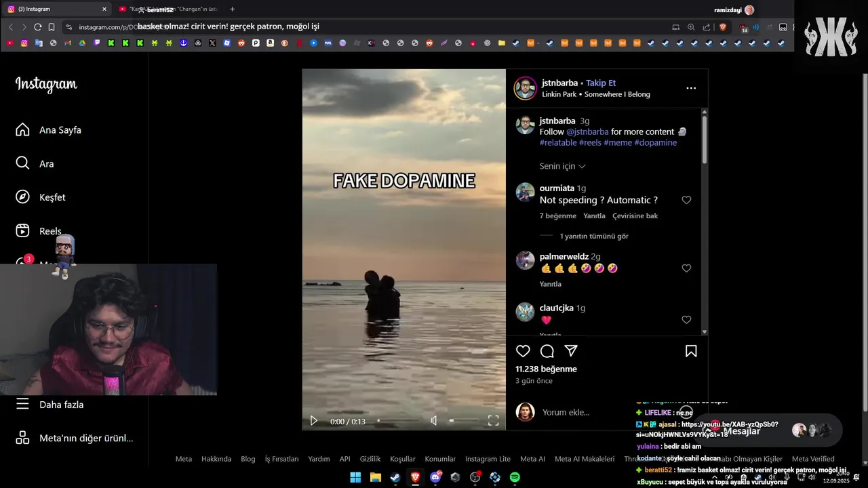868x488 pixels.
Task: Open Reels from the sidebar
Action: [x=39, y=231]
